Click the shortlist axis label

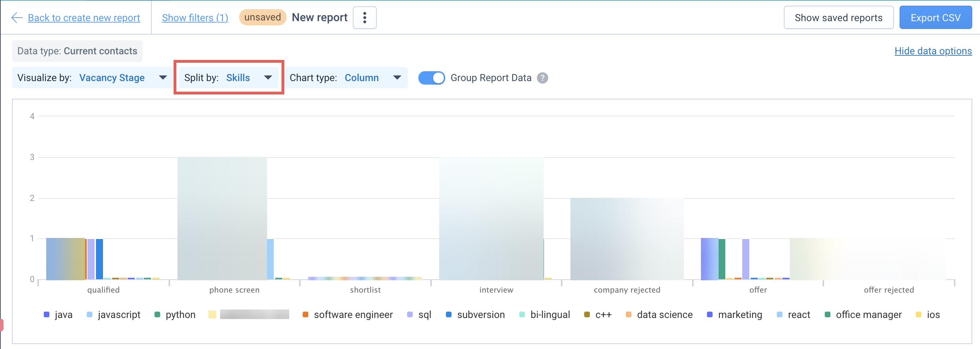(x=365, y=290)
